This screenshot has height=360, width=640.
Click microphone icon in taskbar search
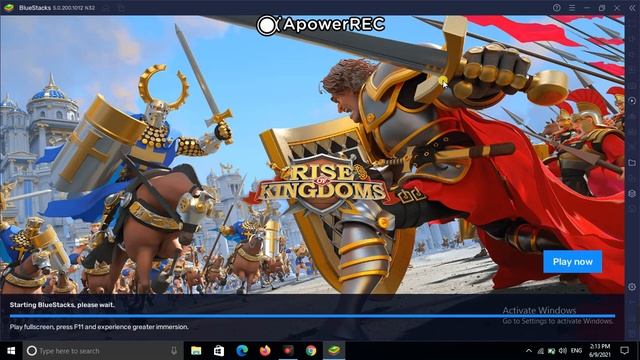(174, 351)
